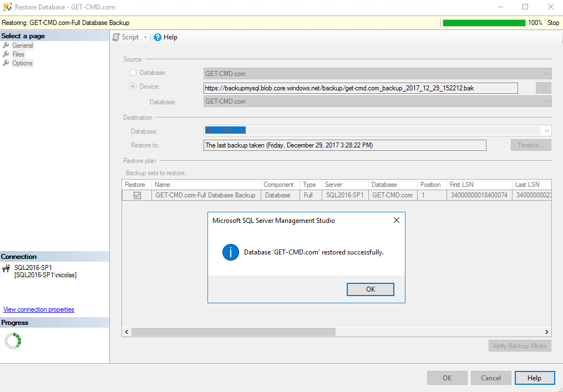The height and width of the screenshot is (392, 563).
Task: Click the progress spinner icon
Action: (13, 341)
